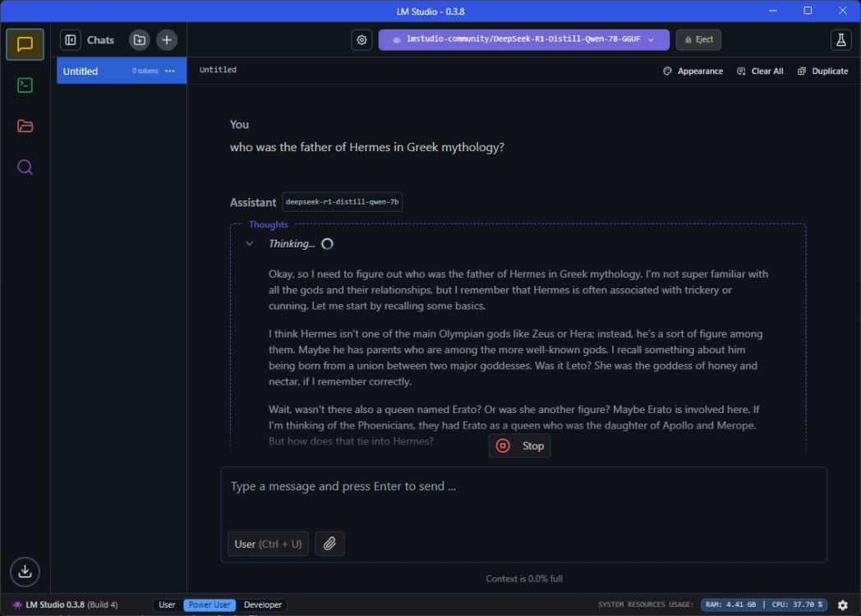
Task: Switch to Developer mode
Action: 262,605
